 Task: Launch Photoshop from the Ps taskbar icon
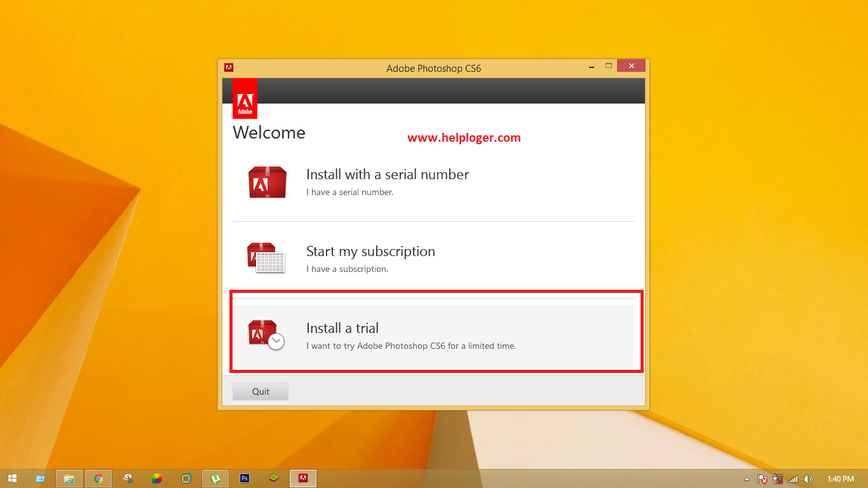coord(245,478)
